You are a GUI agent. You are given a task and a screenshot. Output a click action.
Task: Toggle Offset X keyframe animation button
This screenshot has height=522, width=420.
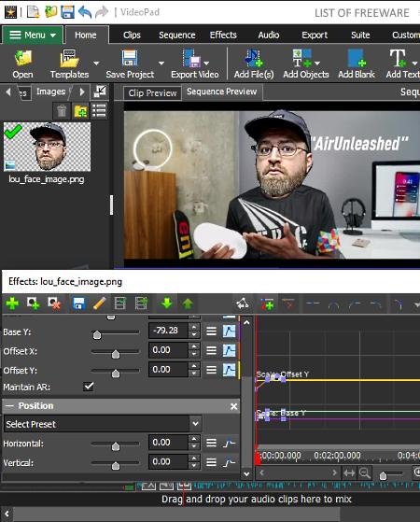(229, 350)
